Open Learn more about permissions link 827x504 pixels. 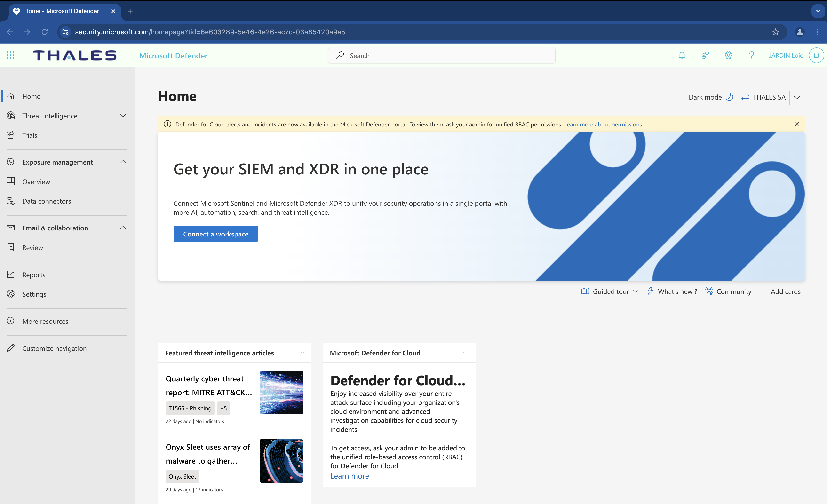click(603, 124)
